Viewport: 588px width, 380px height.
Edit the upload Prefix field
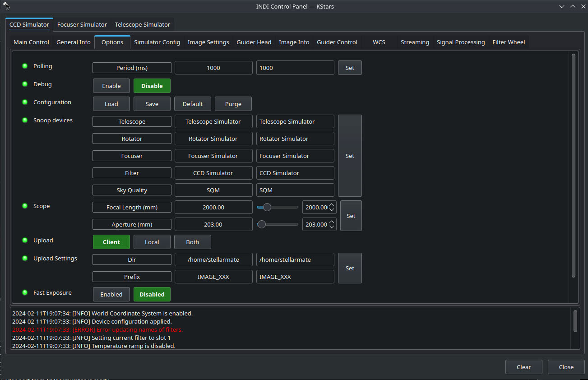pos(295,277)
